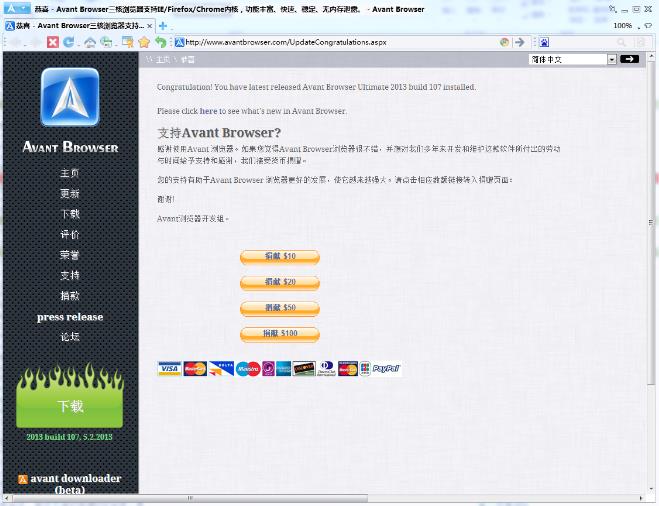Click the JCB card logo
The width and height of the screenshot is (659, 506).
click(365, 369)
